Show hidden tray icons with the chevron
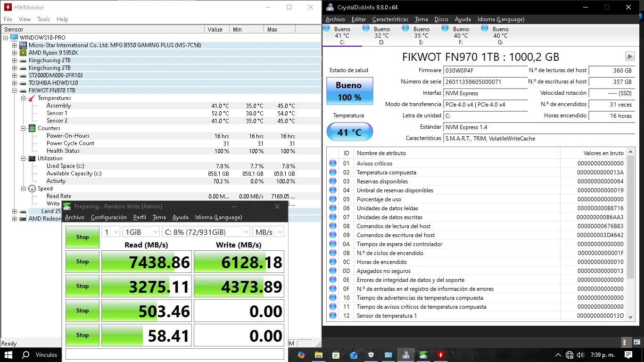The width and height of the screenshot is (644, 362). click(558, 355)
